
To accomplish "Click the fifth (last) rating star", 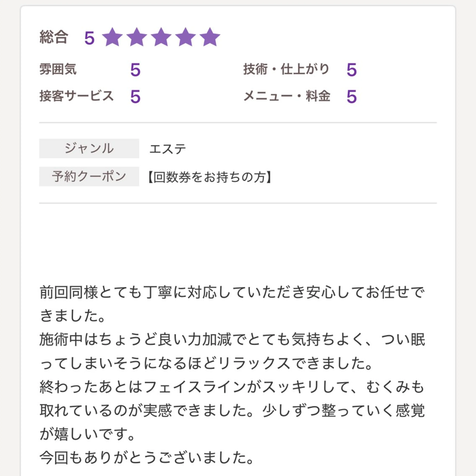I will tap(210, 37).
